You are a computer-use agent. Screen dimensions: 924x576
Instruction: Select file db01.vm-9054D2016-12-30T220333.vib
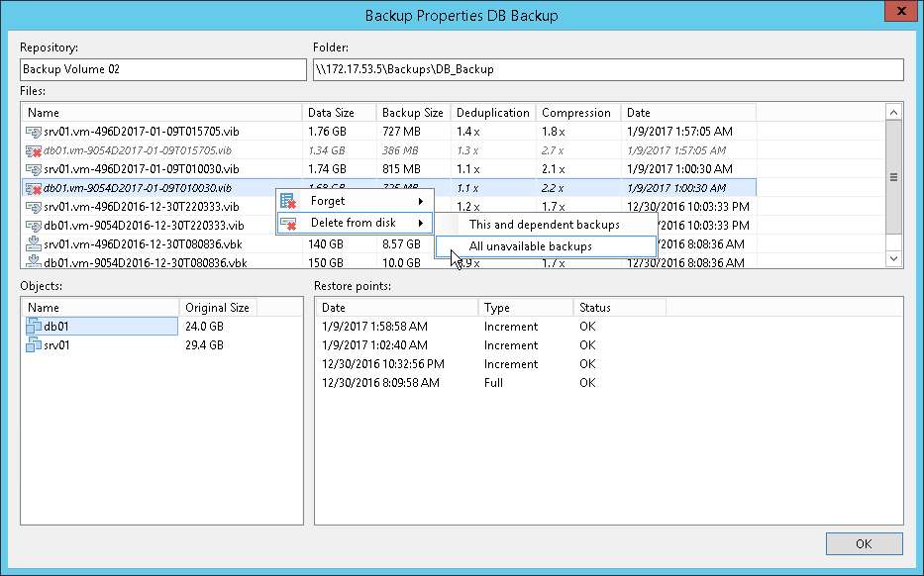coord(144,226)
